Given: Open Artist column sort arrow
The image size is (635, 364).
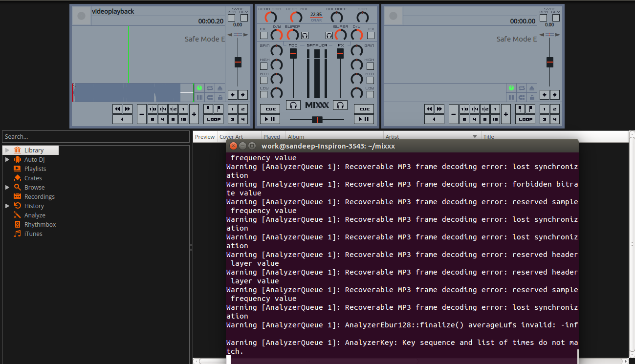Looking at the screenshot, I should tap(475, 137).
